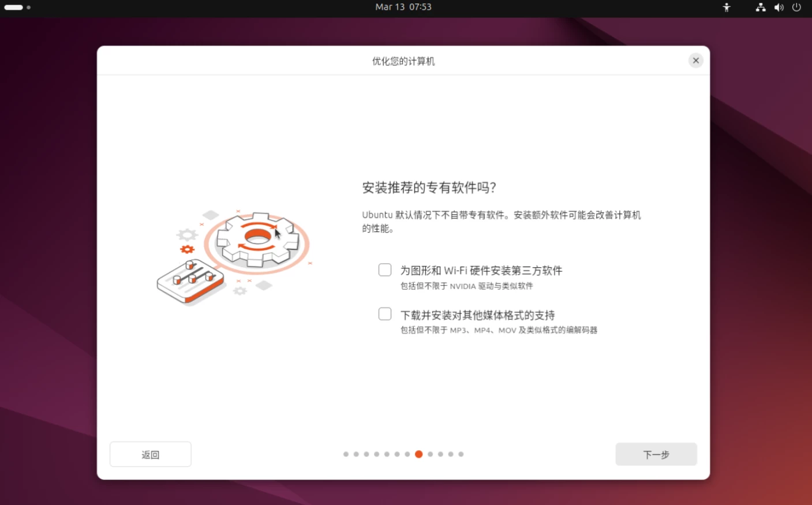Viewport: 812px width, 505px height.
Task: Click the highlighted orange progress dot
Action: [419, 454]
